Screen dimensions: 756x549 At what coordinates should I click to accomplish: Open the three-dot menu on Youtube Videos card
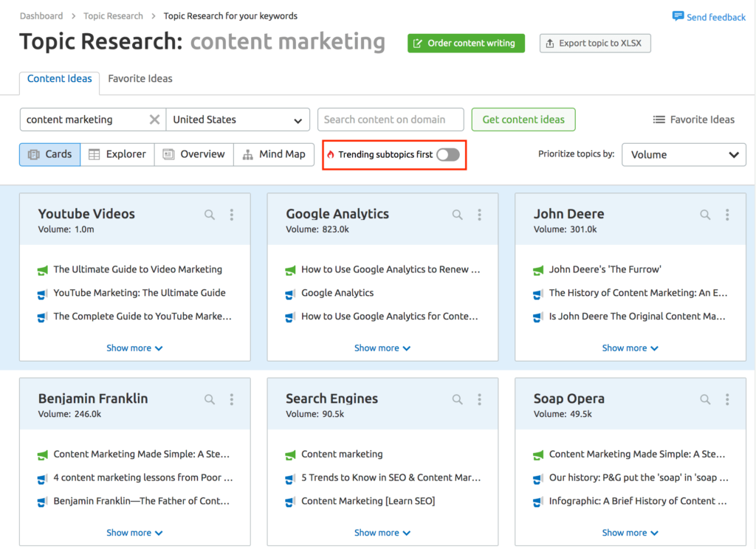pyautogui.click(x=232, y=215)
